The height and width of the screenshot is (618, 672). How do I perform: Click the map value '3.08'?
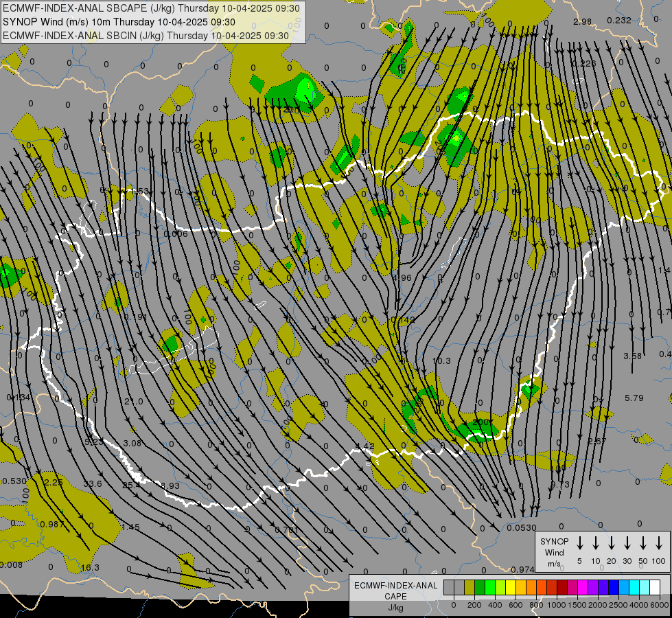pyautogui.click(x=132, y=443)
